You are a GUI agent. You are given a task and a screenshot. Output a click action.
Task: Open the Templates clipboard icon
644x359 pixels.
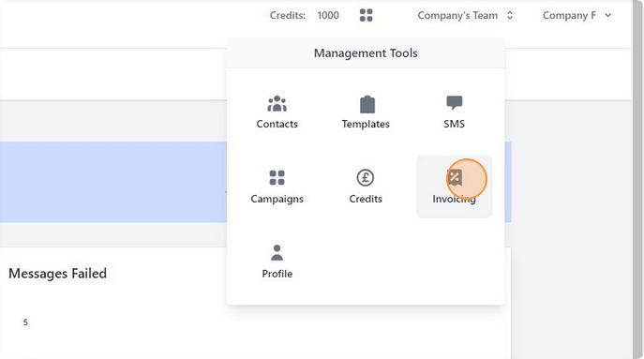(x=367, y=104)
